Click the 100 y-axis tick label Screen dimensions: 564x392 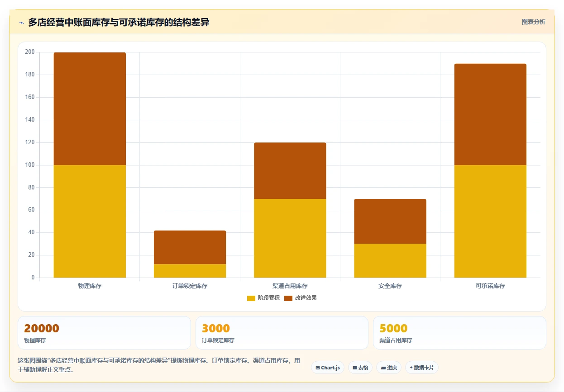(30, 165)
